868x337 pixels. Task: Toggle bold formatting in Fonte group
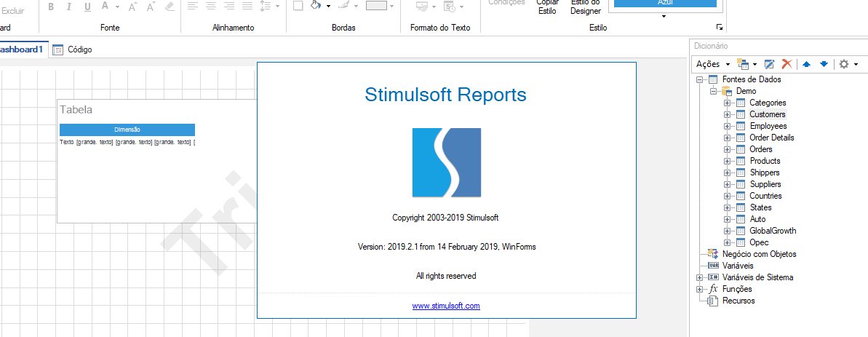coord(51,7)
